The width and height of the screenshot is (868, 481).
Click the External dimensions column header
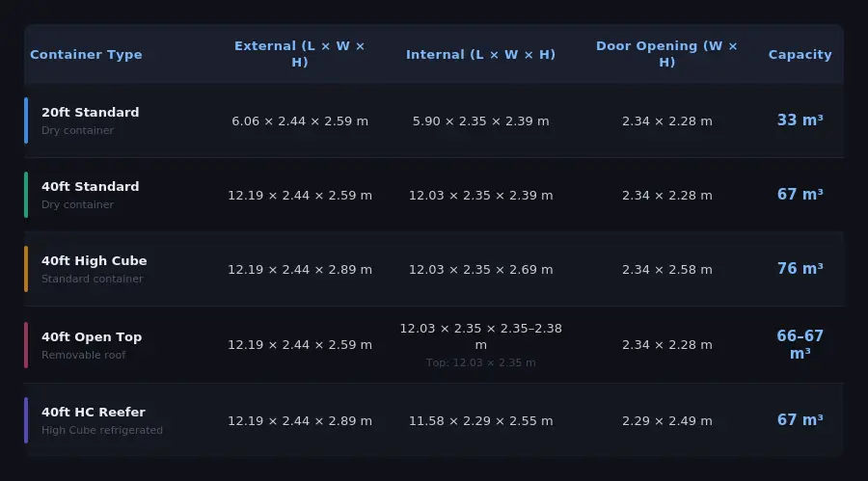(x=299, y=54)
